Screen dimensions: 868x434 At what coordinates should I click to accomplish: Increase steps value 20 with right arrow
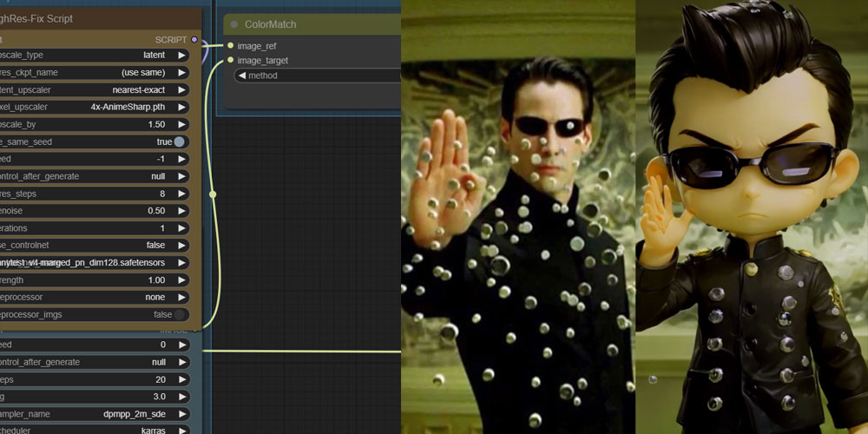[181, 380]
